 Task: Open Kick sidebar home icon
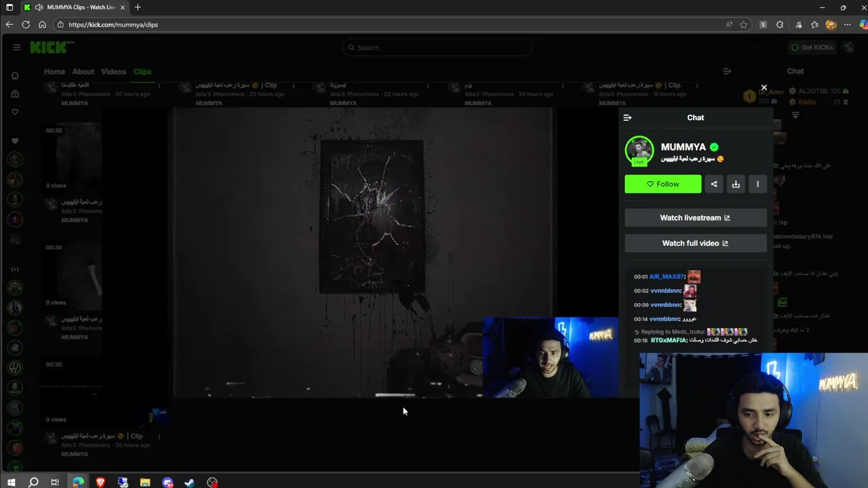click(15, 76)
